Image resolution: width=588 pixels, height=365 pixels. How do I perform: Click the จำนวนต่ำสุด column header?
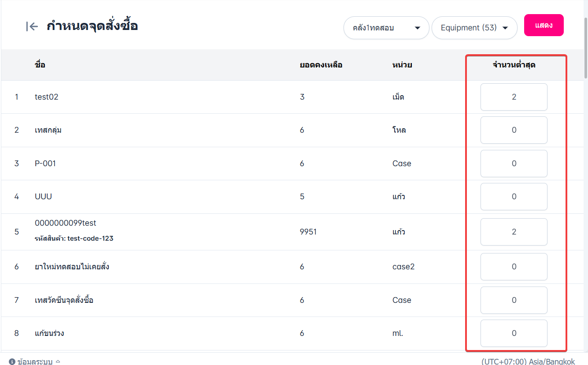pyautogui.click(x=514, y=65)
